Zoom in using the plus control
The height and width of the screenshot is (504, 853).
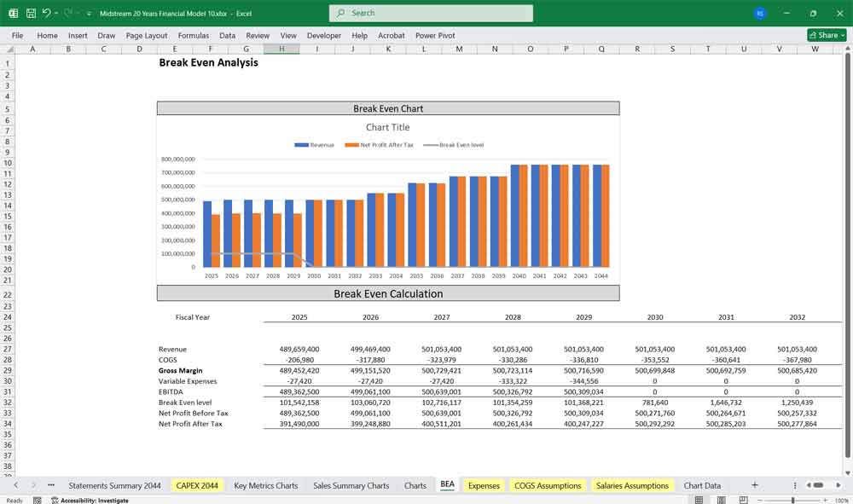[825, 499]
